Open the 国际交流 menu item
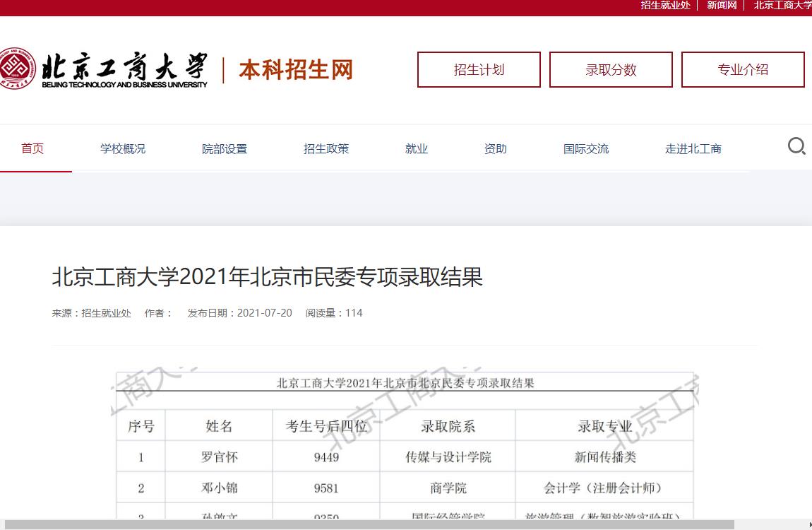The image size is (812, 530). [586, 148]
